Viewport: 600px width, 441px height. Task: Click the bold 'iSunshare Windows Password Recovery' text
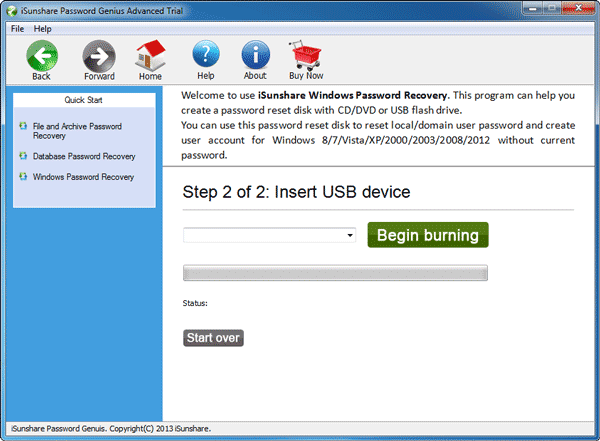coord(352,95)
